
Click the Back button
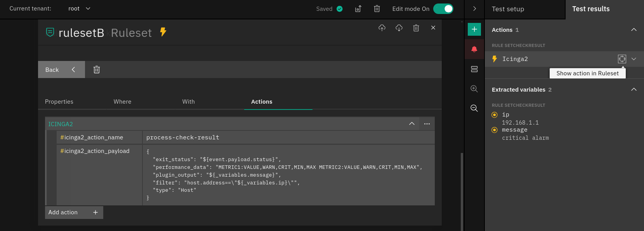click(x=61, y=70)
